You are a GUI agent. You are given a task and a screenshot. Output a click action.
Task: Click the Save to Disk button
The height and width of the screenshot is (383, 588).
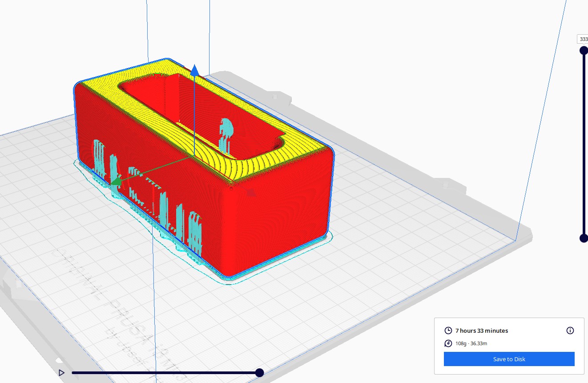coord(509,359)
